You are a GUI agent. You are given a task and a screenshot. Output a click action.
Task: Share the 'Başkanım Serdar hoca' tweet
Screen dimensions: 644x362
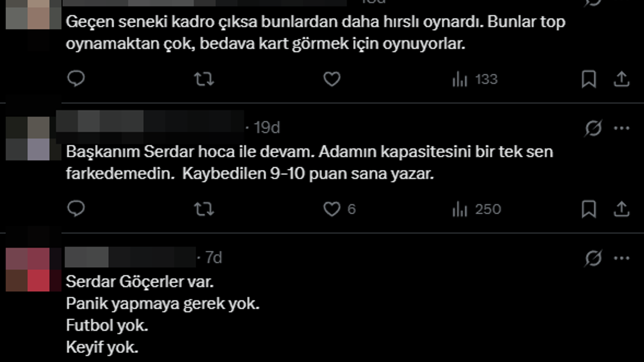pos(621,209)
